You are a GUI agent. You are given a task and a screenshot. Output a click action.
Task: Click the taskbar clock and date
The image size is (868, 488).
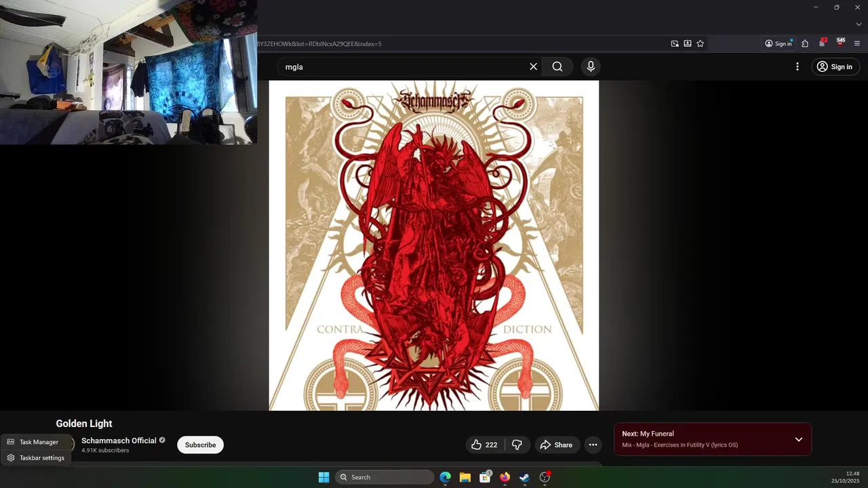pos(846,477)
